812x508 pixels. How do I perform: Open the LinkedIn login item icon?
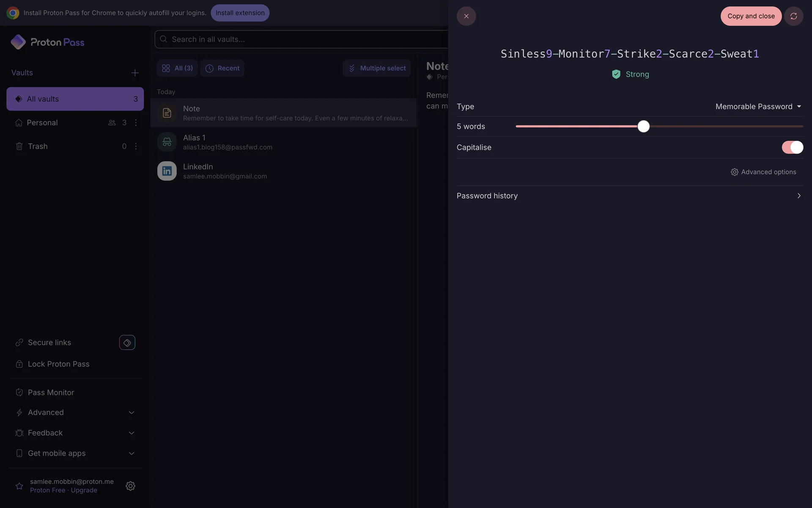[x=167, y=171]
